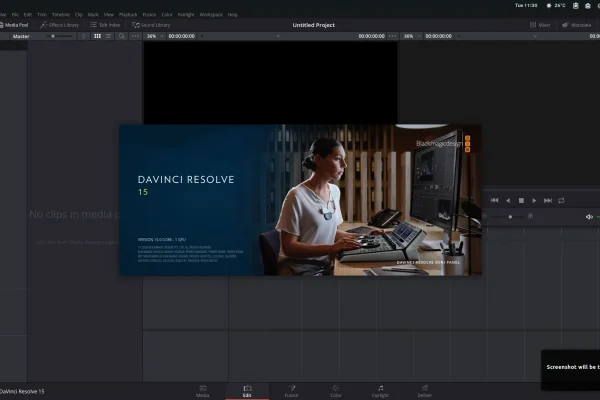Viewport: 600px width, 400px height.
Task: Open the source viewer three-dot options menu
Action: tap(392, 36)
